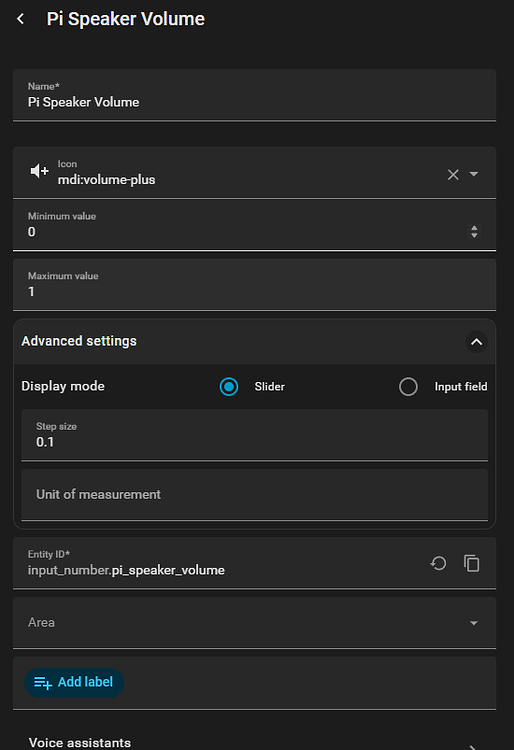Go back with the left arrow icon
Screen dimensions: 514x750
(21, 19)
